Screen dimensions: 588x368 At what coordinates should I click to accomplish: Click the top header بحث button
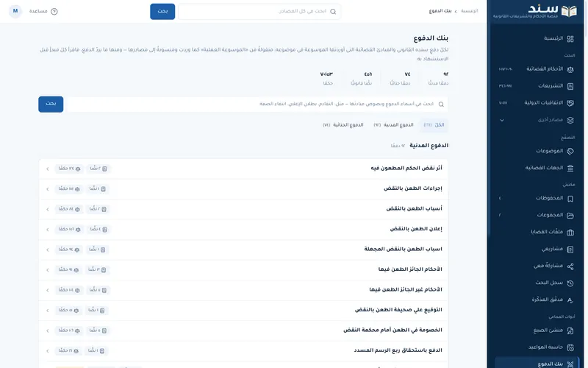pos(162,11)
